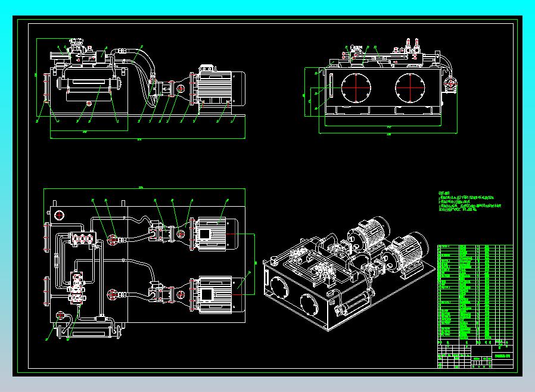
Task: Click the left circular cover with red crosshair on tank side view
Action: [356, 88]
